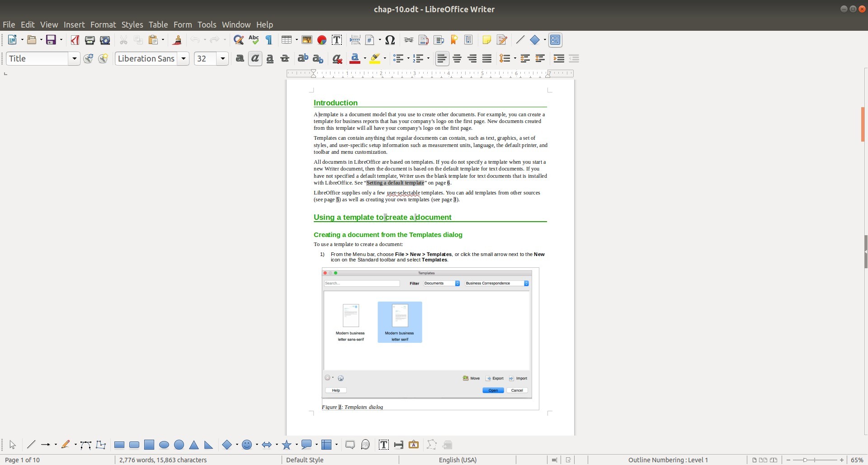868x465 pixels.
Task: Insert chart icon
Action: click(322, 40)
